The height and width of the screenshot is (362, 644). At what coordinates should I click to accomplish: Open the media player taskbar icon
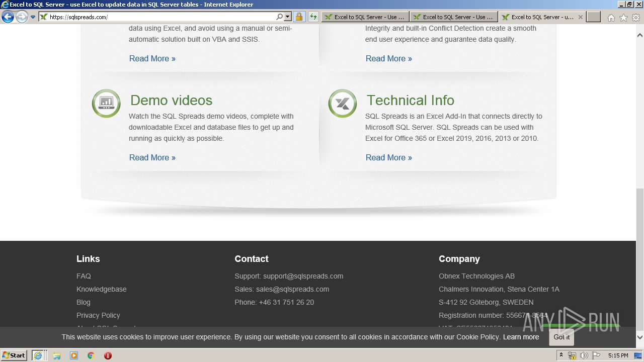(x=74, y=355)
